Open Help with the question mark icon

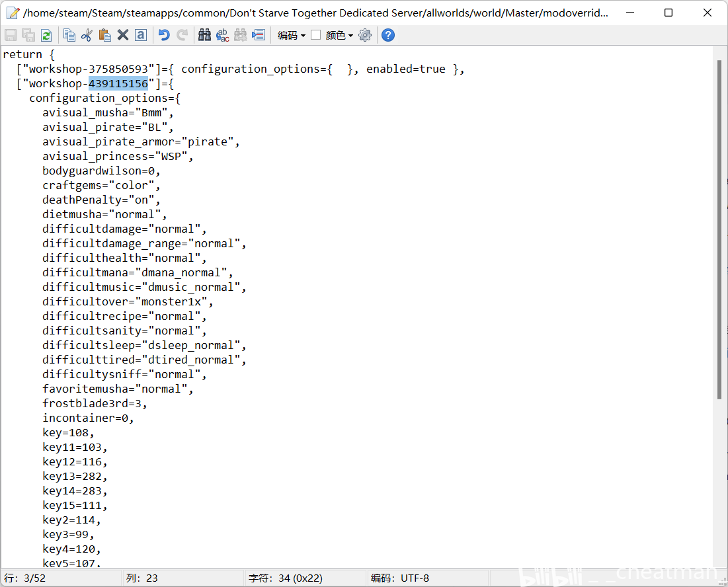click(x=388, y=35)
